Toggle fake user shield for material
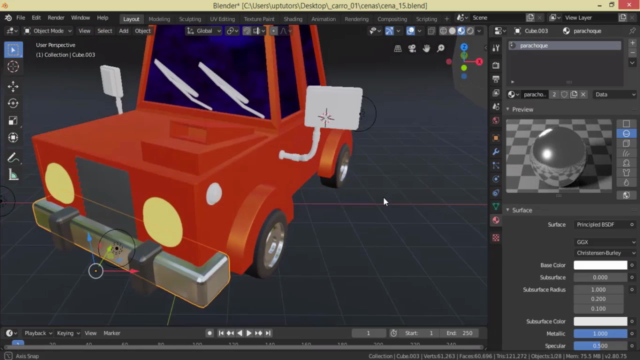 point(564,94)
